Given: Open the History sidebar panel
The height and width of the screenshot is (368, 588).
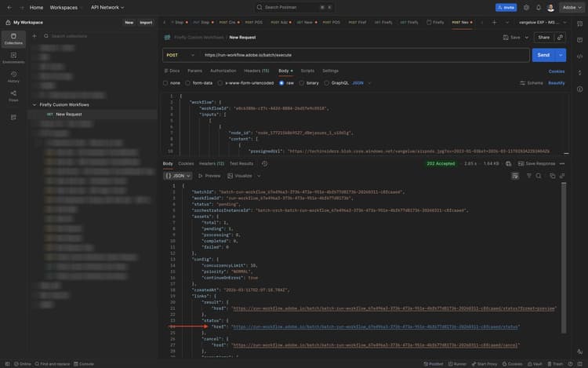Looking at the screenshot, I should 13,77.
